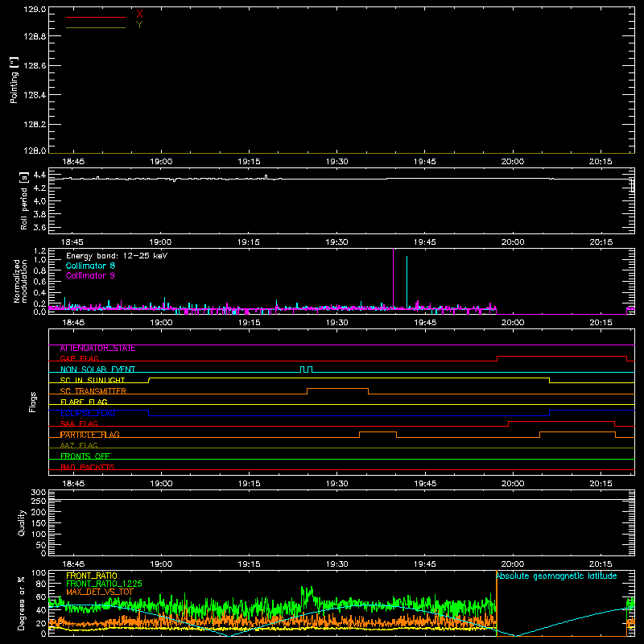Click the SC_TRANSMITTER flag label
Screen dimensions: 644x644
point(93,391)
